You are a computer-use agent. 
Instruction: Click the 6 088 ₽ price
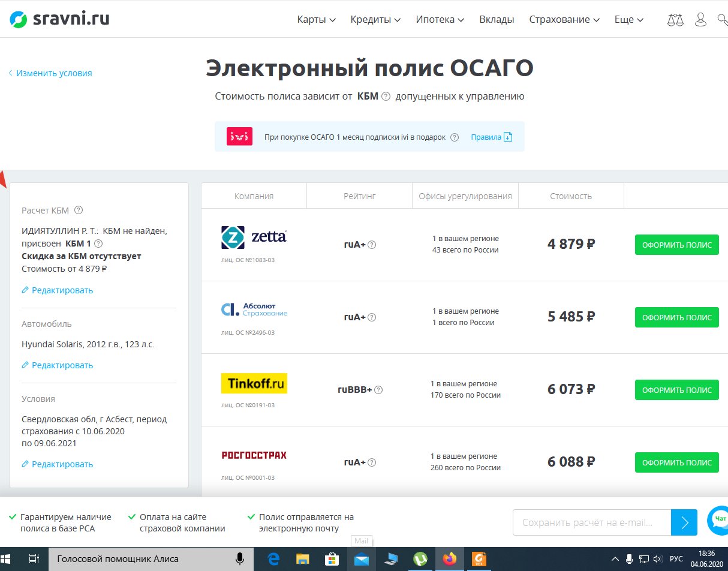pyautogui.click(x=571, y=462)
